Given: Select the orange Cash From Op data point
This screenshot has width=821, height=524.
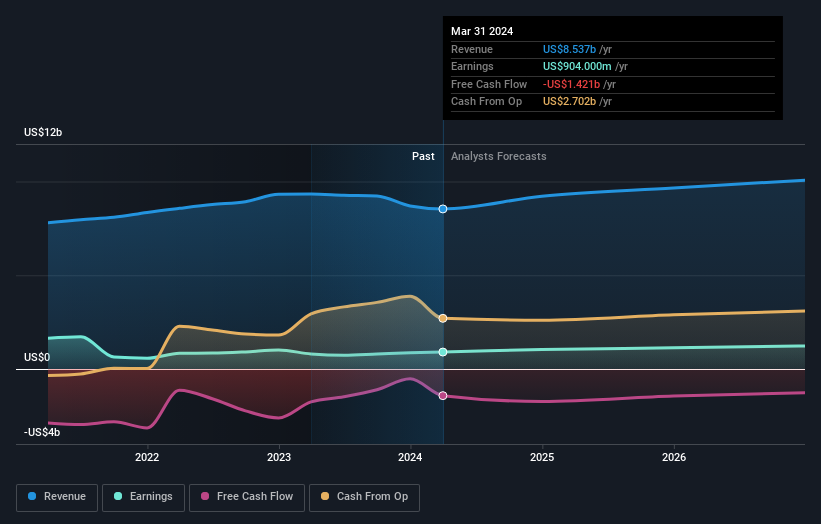Looking at the screenshot, I should coord(443,318).
